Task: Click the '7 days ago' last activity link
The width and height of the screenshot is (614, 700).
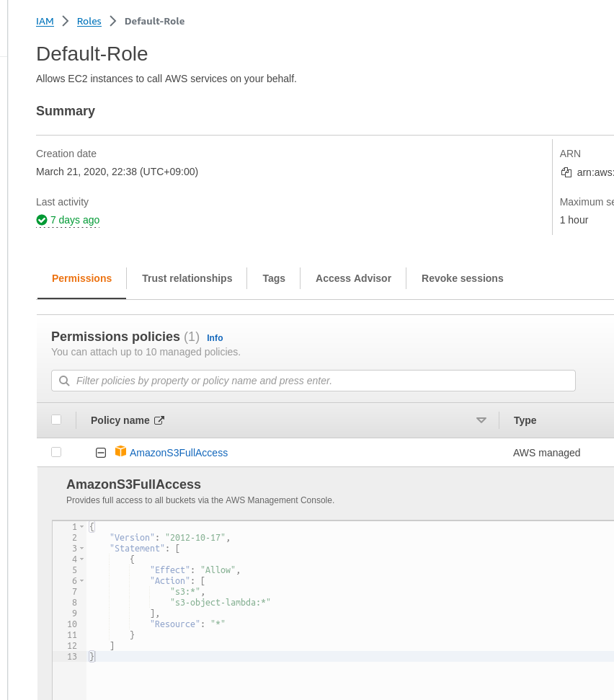Action: (x=75, y=220)
